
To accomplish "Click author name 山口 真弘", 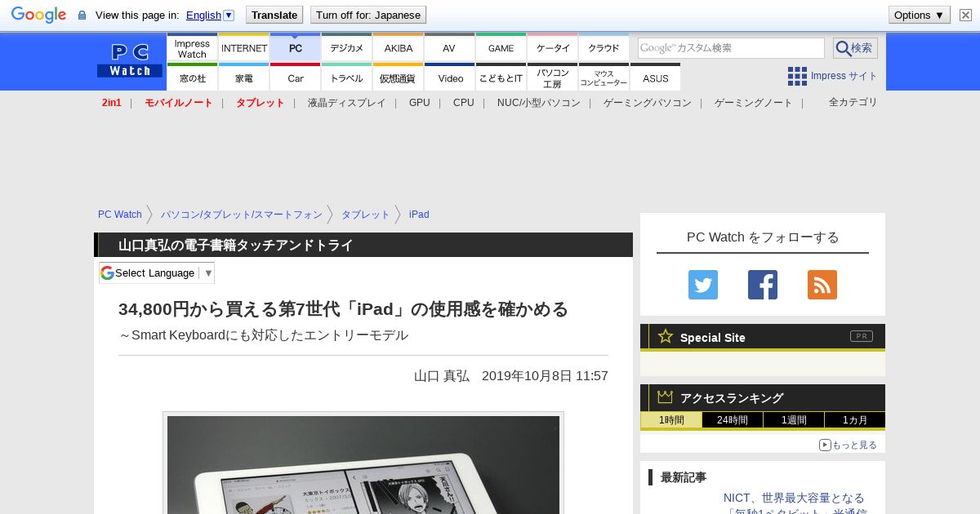I will point(442,375).
